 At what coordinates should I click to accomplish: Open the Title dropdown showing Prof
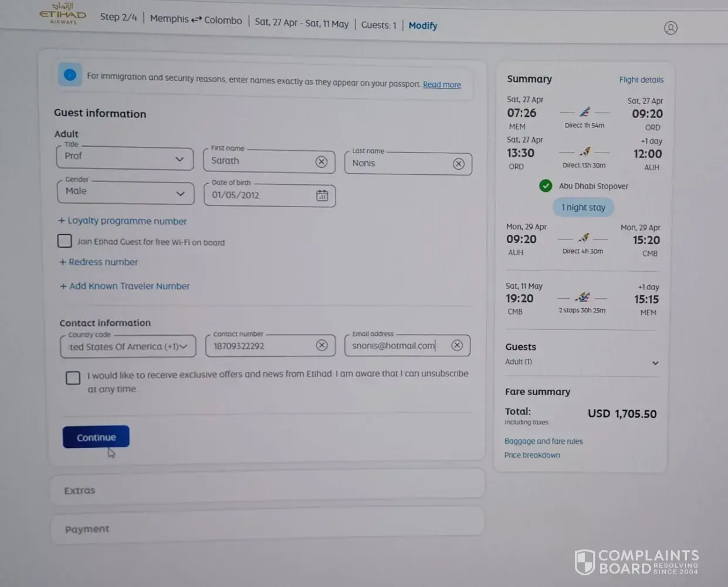pos(125,158)
